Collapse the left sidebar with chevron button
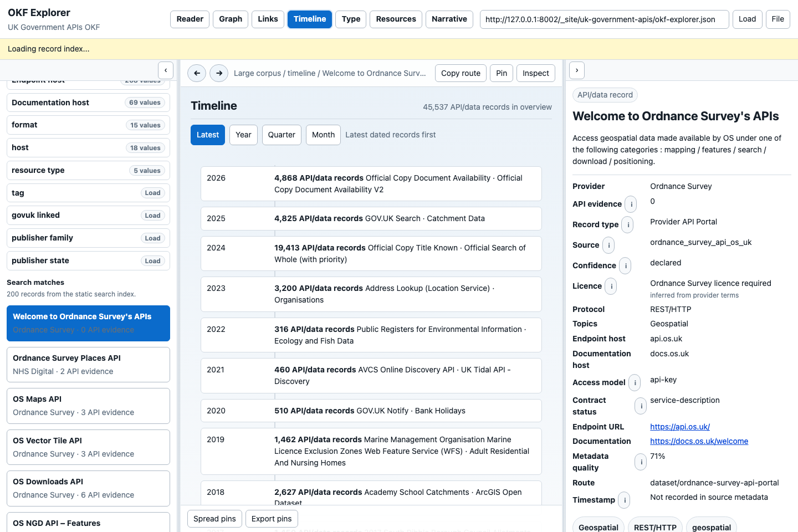This screenshot has height=532, width=798. coord(166,70)
